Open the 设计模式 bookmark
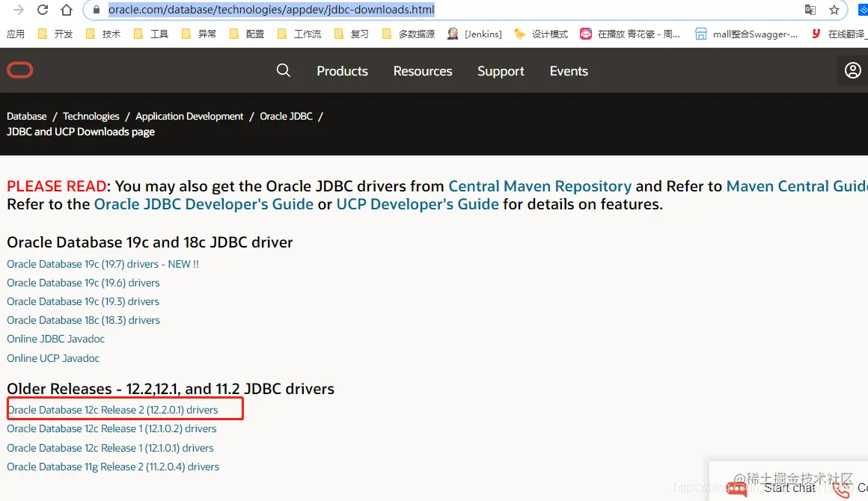The image size is (868, 501). [x=541, y=34]
